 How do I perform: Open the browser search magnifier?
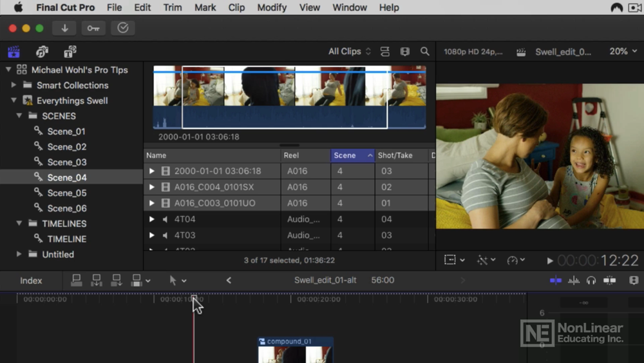pyautogui.click(x=424, y=52)
